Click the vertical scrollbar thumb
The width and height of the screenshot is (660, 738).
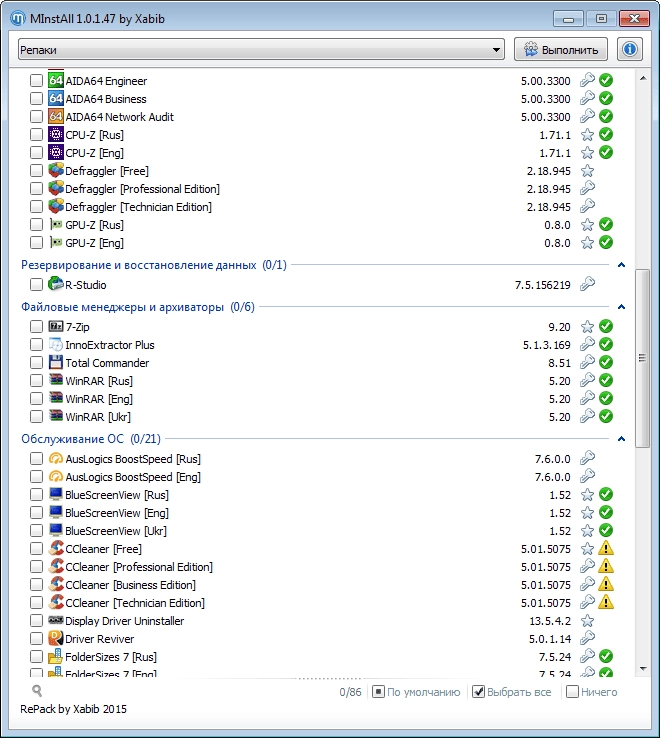[643, 358]
